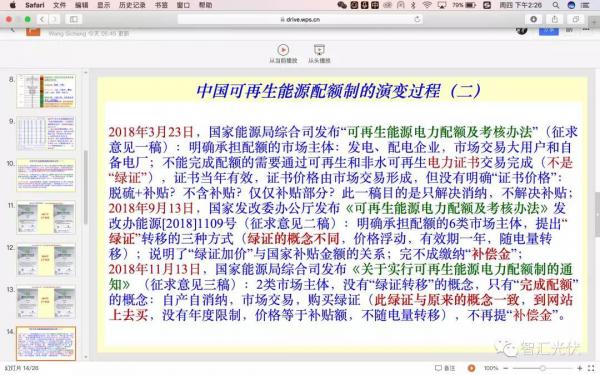Play slideshow from the beginning

click(319, 53)
